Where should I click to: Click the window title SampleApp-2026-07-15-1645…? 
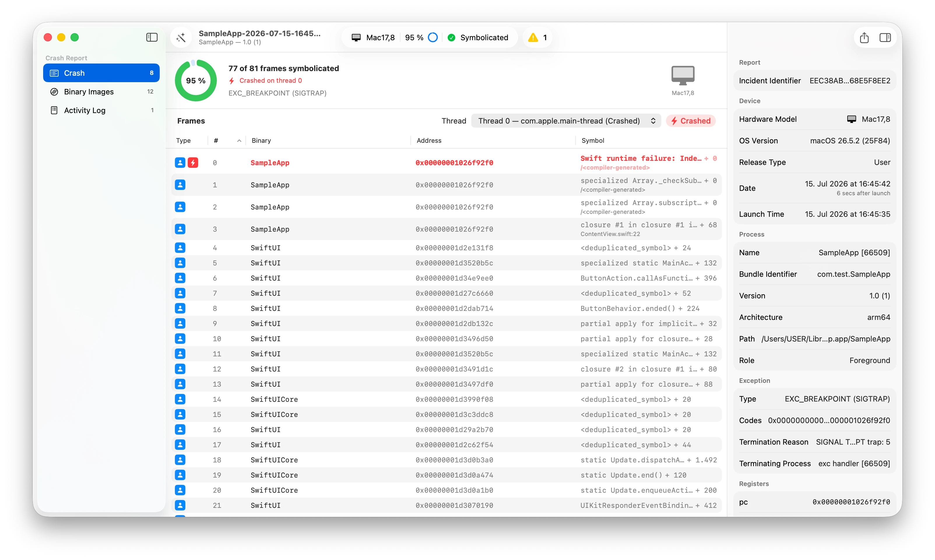tap(260, 33)
